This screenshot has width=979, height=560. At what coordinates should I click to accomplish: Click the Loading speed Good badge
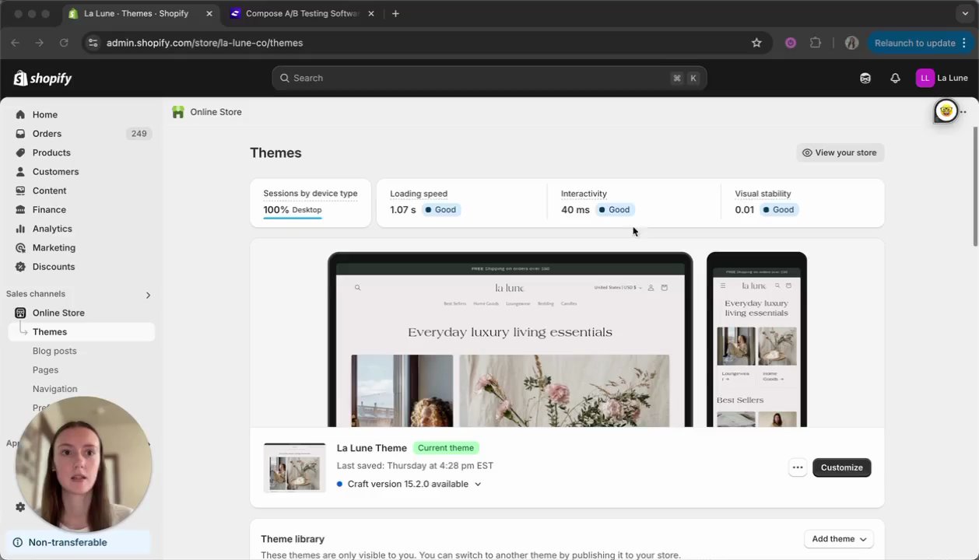[x=441, y=210]
